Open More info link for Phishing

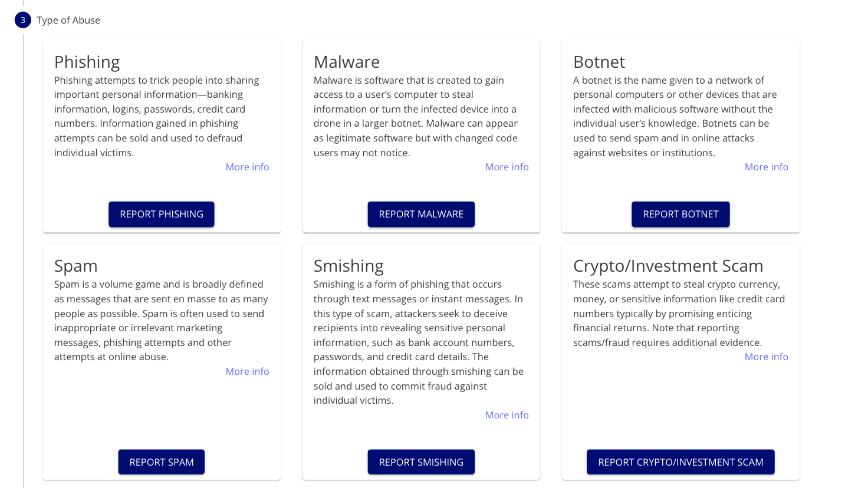247,167
